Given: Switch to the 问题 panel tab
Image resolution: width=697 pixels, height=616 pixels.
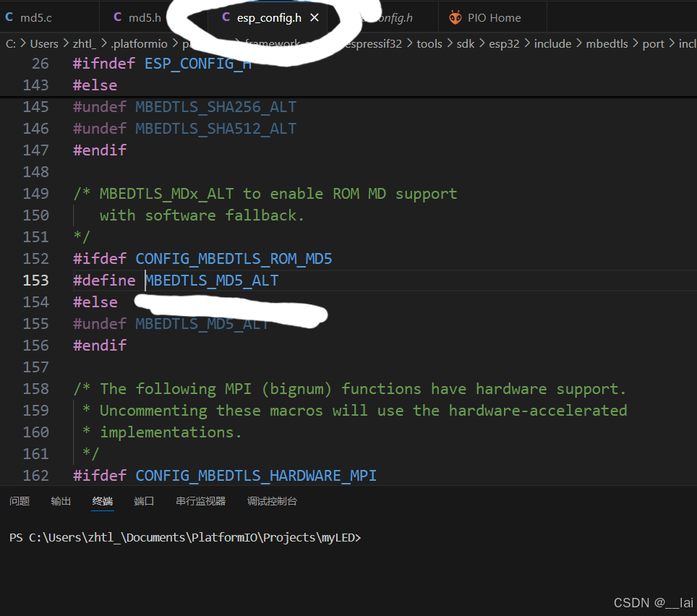Looking at the screenshot, I should tap(19, 501).
